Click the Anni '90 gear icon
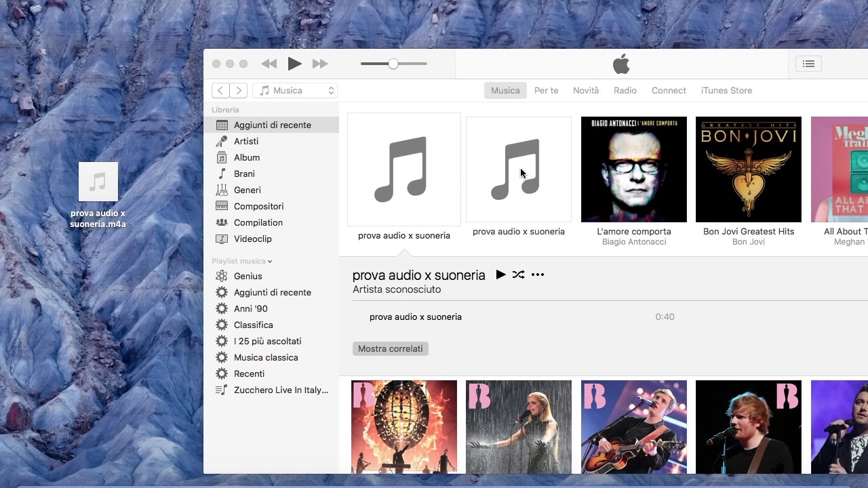The image size is (868, 488). click(x=221, y=308)
